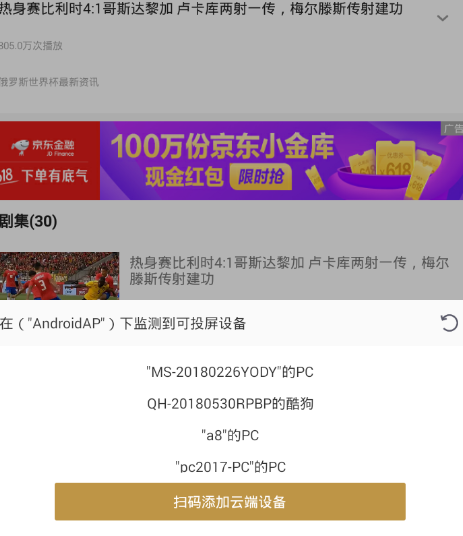Image resolution: width=463 pixels, height=536 pixels.
Task: Open the football match video thumbnail
Action: pyautogui.click(x=59, y=276)
